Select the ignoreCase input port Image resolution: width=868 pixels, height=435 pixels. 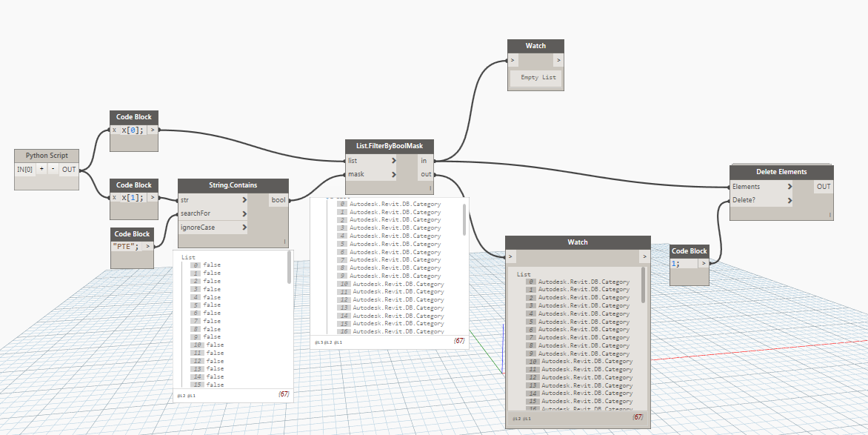pyautogui.click(x=213, y=228)
